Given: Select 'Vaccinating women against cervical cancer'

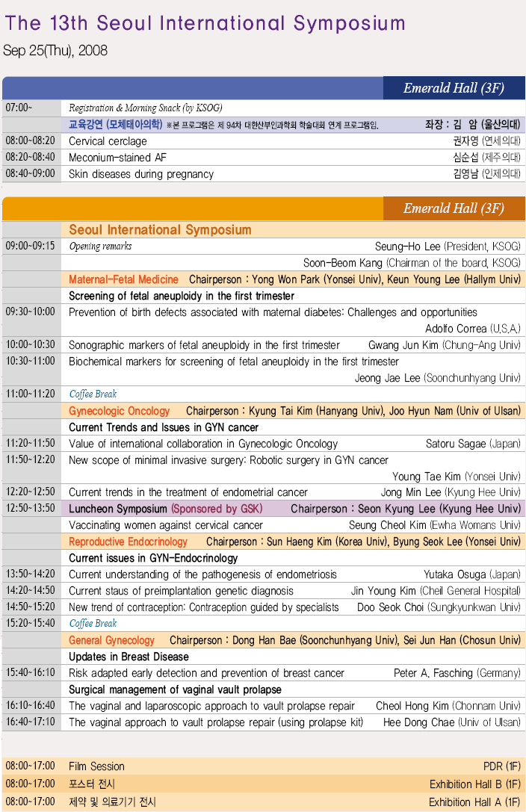Looking at the screenshot, I should coord(166,526).
